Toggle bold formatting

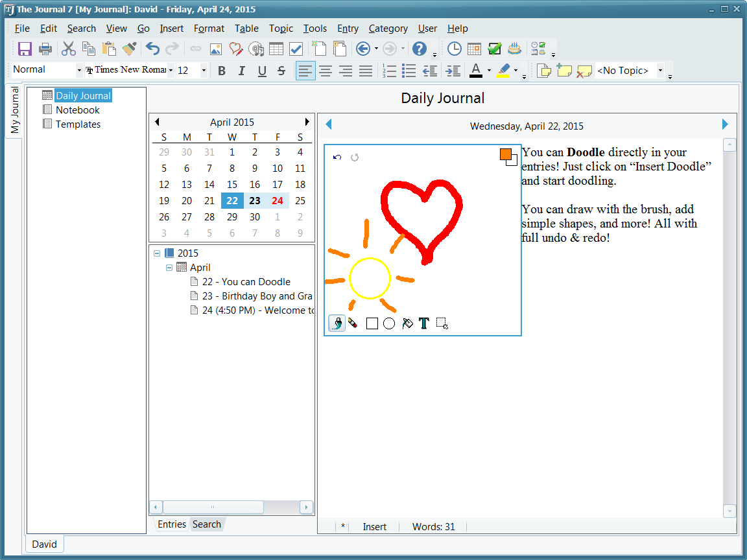tap(222, 71)
